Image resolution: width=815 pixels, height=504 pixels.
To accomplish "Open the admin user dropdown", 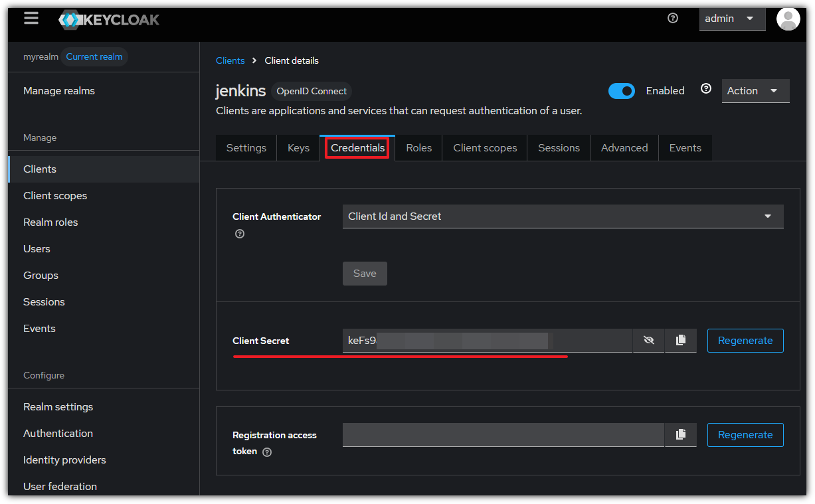I will 732,19.
